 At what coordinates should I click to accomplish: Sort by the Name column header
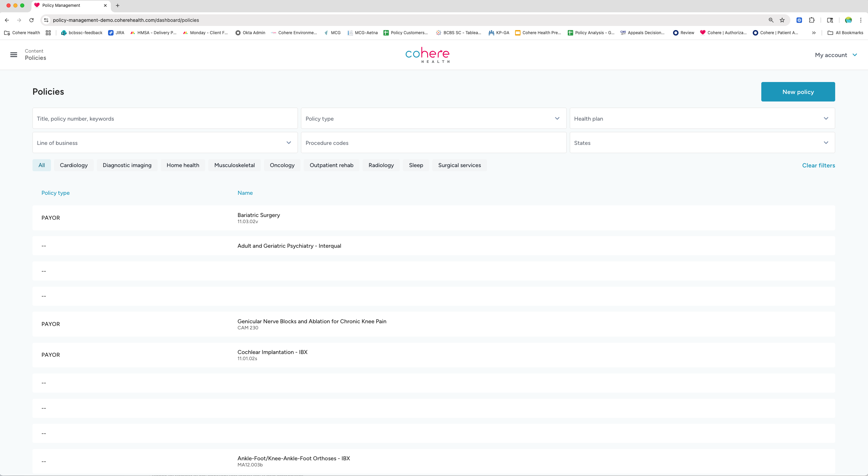(245, 193)
